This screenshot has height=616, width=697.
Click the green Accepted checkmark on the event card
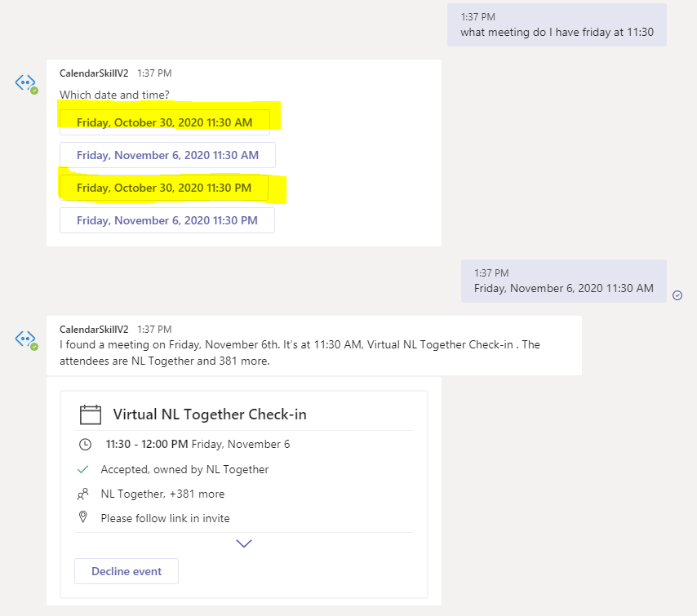point(82,469)
